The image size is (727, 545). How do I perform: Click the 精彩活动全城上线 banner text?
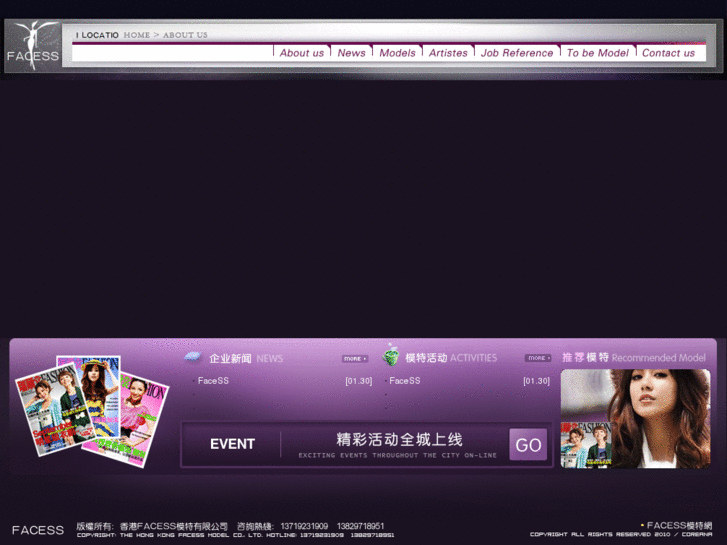tap(399, 439)
